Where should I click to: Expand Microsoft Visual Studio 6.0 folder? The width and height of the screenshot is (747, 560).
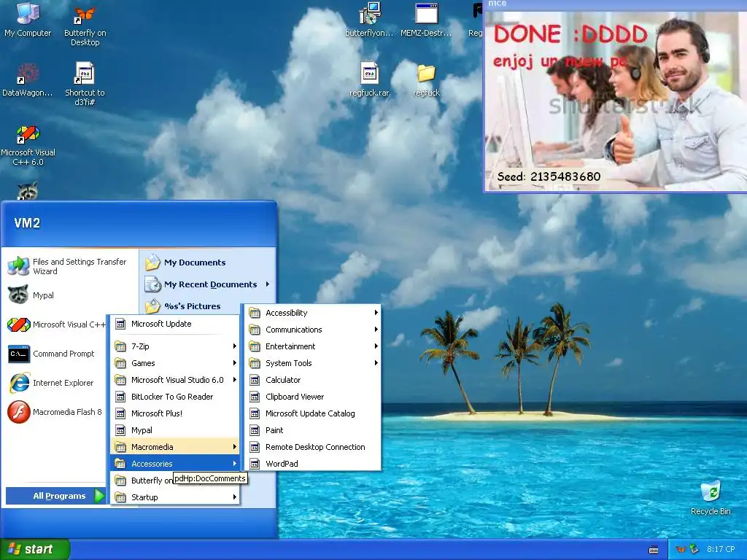pyautogui.click(x=175, y=379)
